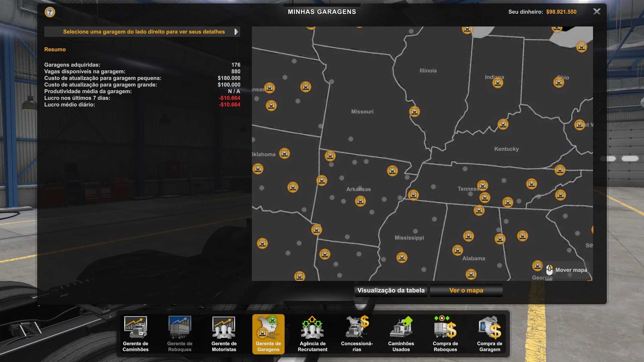This screenshot has height=362, width=644.
Task: Open the help question mark icon
Action: click(x=50, y=12)
